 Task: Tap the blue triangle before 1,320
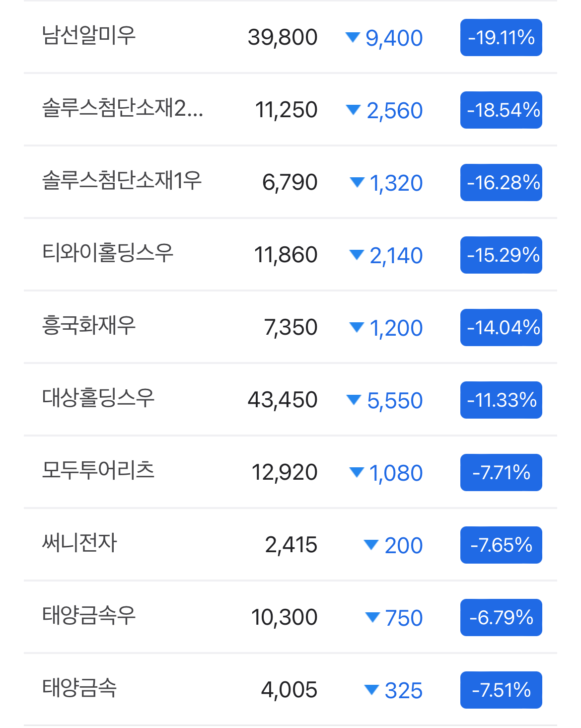point(357,182)
